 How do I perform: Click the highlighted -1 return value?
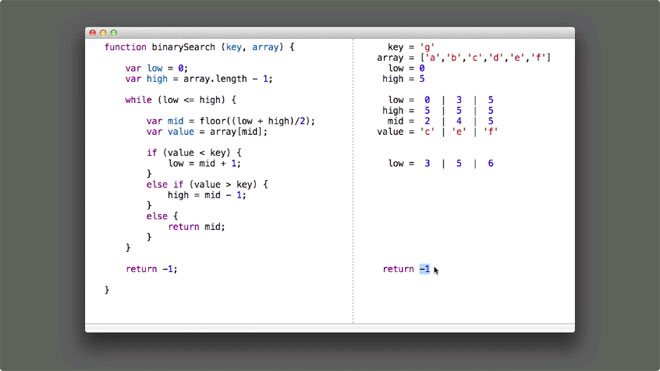point(425,269)
